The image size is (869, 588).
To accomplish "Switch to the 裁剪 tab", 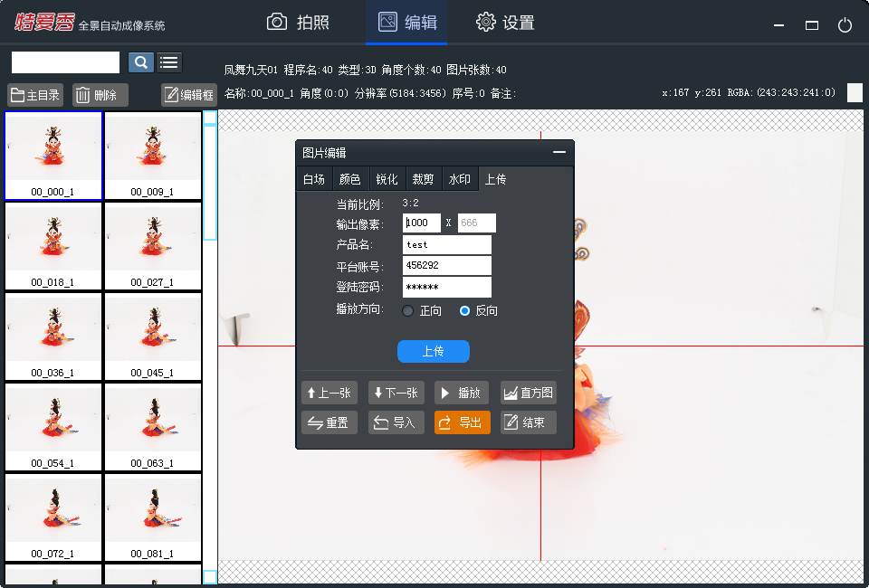I will coord(423,179).
